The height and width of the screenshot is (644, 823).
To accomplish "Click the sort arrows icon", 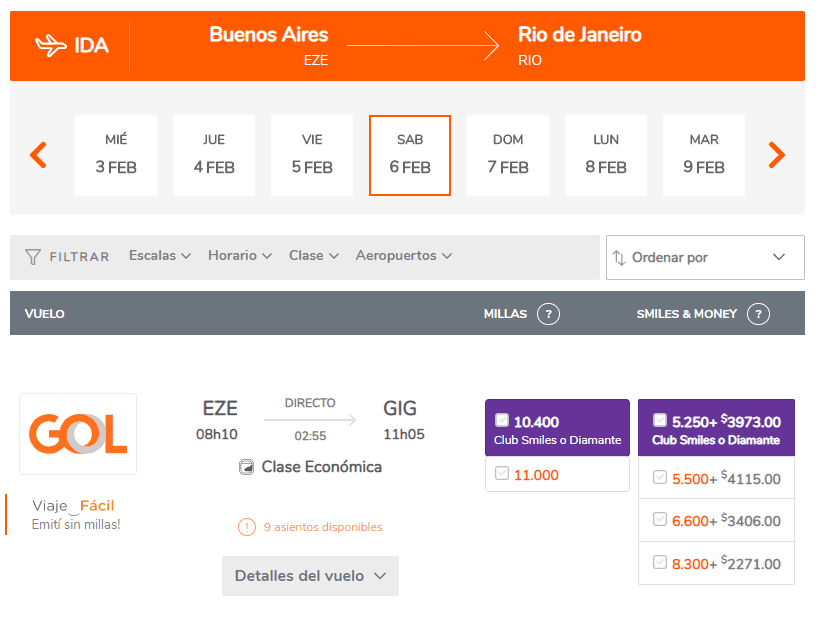I will (x=619, y=258).
